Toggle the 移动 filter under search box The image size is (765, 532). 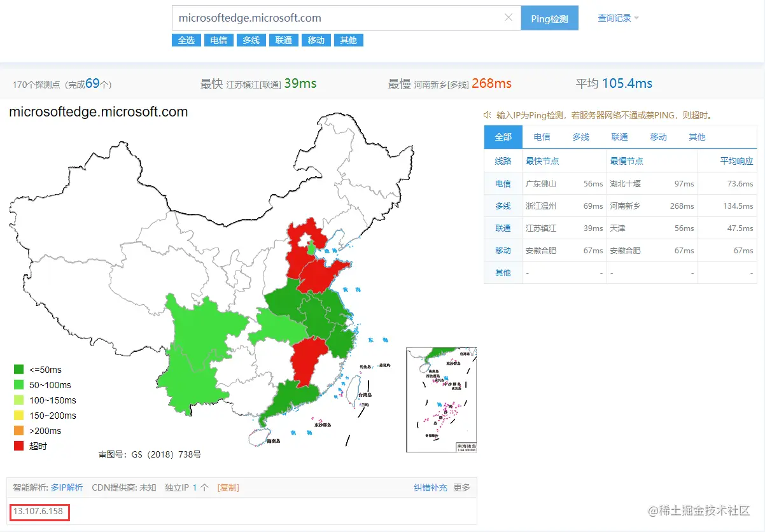316,40
